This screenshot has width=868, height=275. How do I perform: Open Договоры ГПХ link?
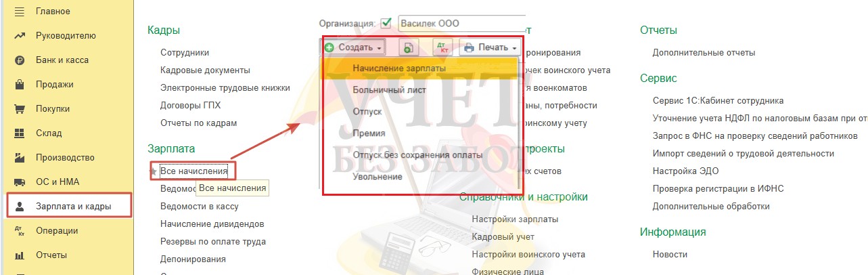pos(190,105)
